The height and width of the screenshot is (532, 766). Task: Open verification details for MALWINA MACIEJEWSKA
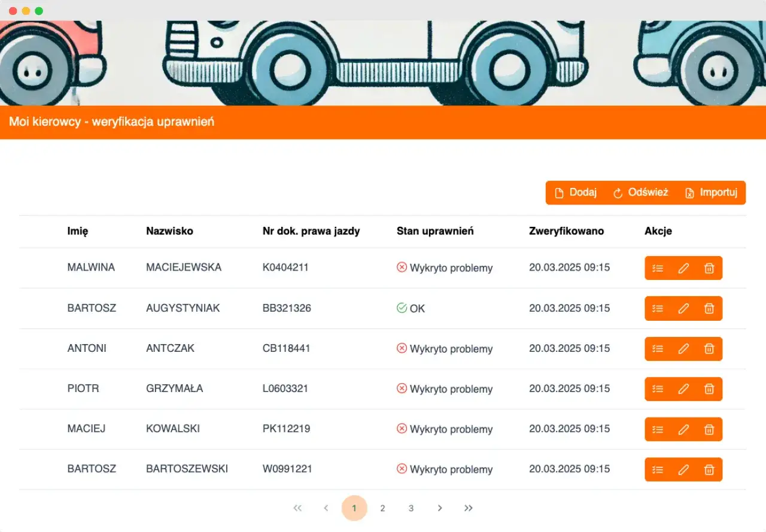click(x=658, y=268)
